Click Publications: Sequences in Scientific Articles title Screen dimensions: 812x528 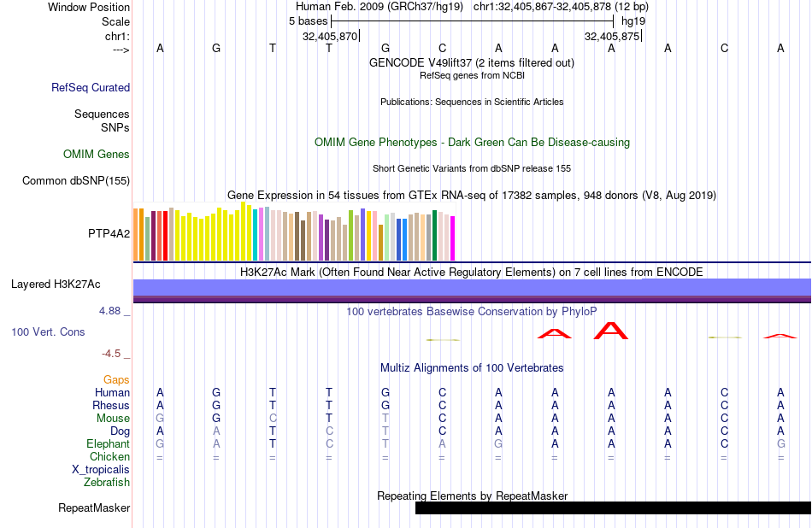pos(472,102)
